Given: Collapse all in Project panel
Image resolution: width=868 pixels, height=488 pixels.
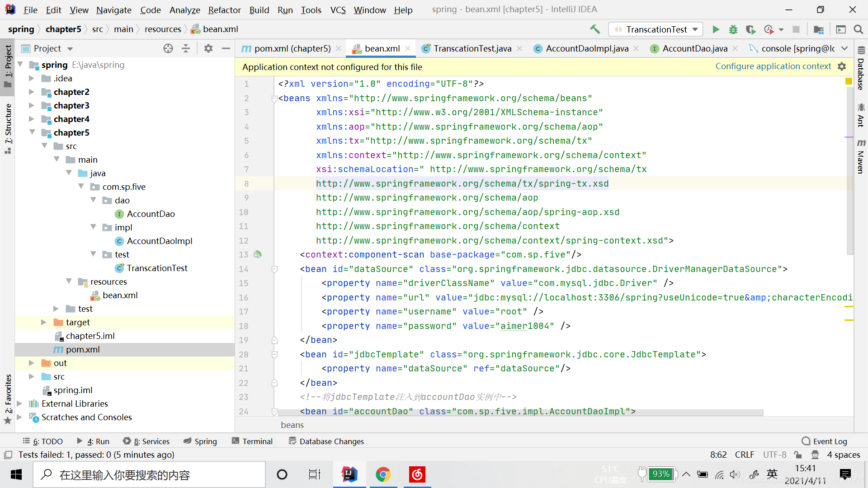Looking at the screenshot, I should pyautogui.click(x=186, y=48).
